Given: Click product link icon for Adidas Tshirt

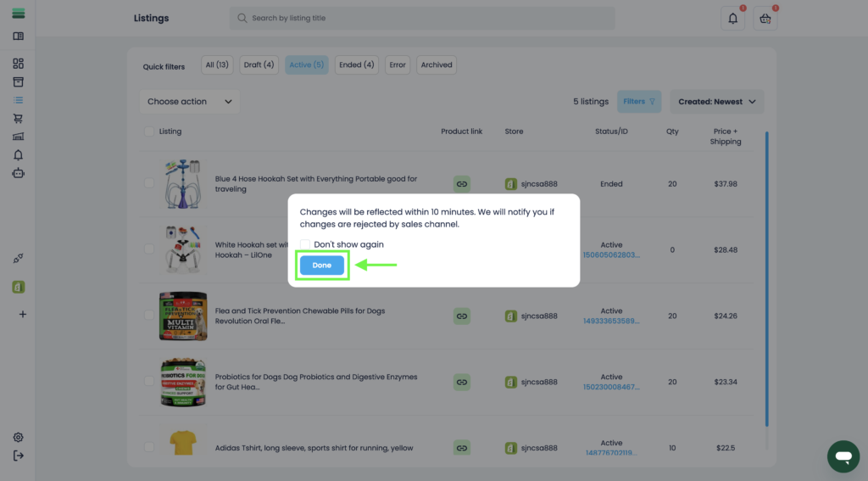Looking at the screenshot, I should [x=462, y=448].
